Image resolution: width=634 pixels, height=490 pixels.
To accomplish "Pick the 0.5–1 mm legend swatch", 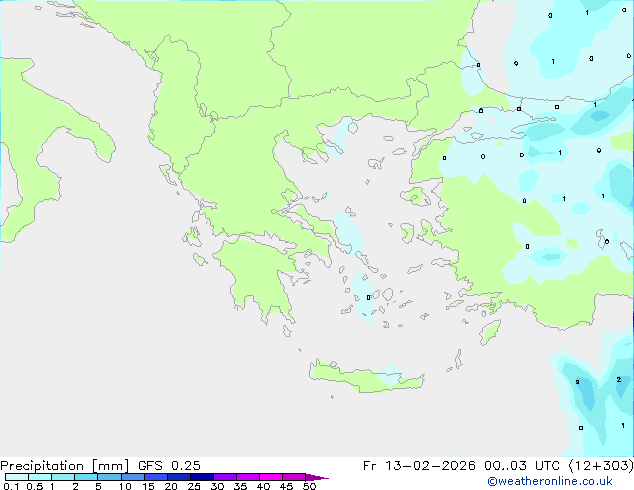I will [x=40, y=477].
